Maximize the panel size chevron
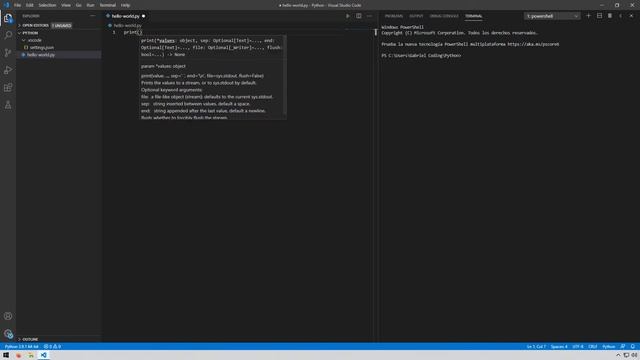This screenshot has height=360, width=640. pyautogui.click(x=620, y=16)
